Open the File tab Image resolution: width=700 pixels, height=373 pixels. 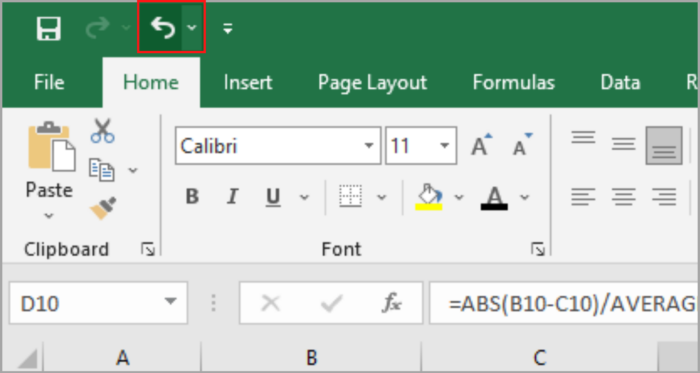[49, 83]
